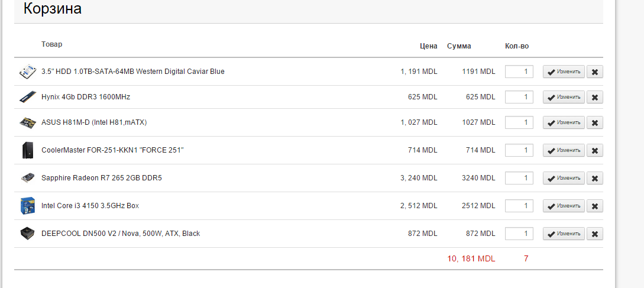Select the quantity box for CoolerMaster FORCE 251
The width and height of the screenshot is (644, 288).
[x=519, y=150]
